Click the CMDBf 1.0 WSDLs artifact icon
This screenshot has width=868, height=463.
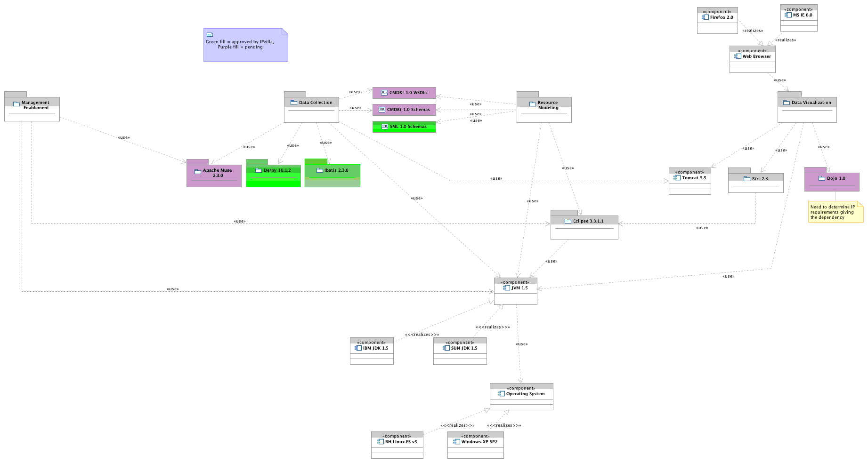[384, 93]
